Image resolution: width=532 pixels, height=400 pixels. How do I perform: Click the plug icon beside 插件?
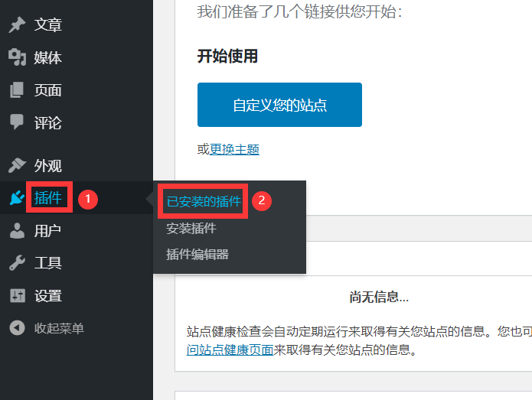pos(17,197)
